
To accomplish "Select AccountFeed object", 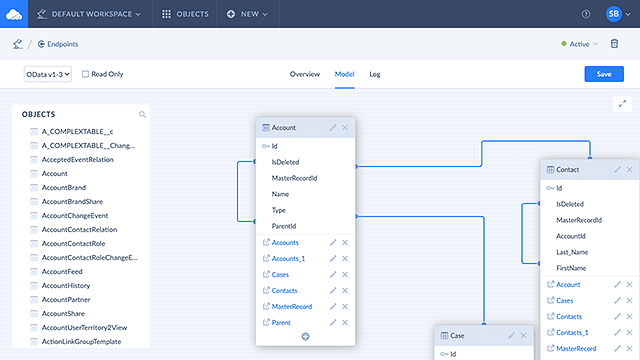I will coord(62,271).
